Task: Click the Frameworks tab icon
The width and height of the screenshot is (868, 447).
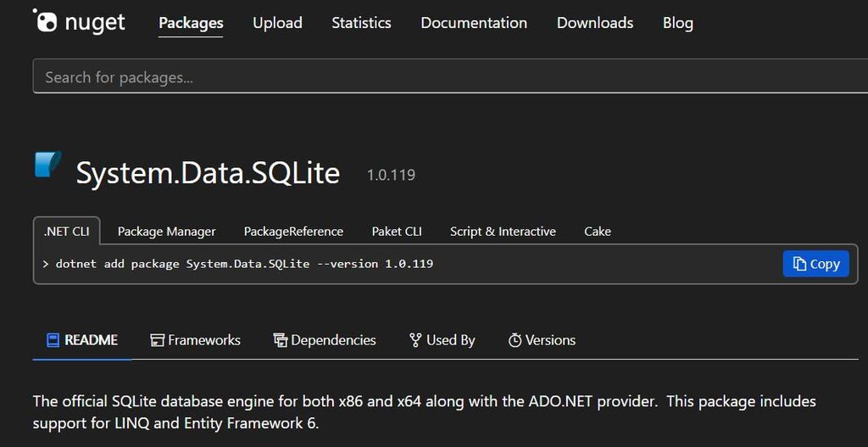Action: point(157,340)
